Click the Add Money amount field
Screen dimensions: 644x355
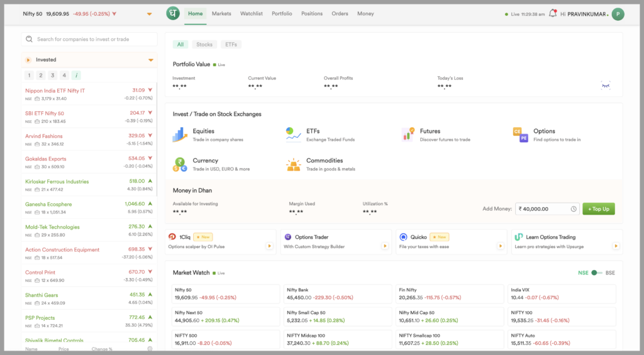(547, 209)
